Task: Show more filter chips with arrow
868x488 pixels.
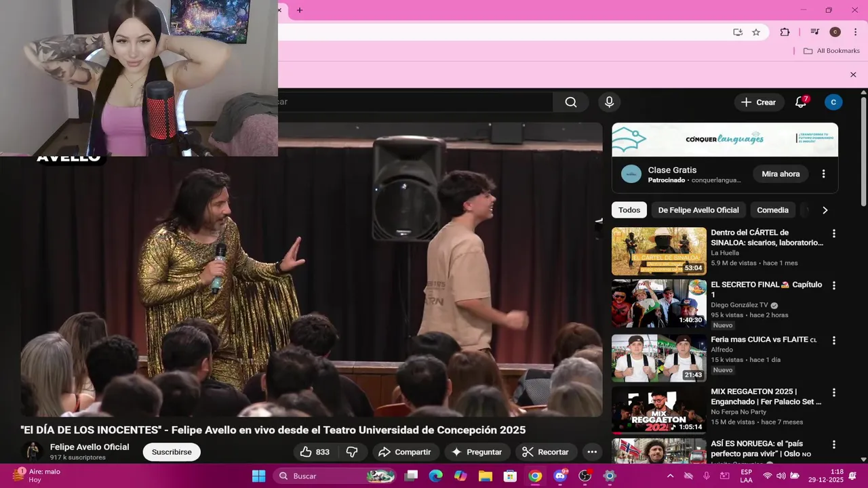Action: point(825,210)
